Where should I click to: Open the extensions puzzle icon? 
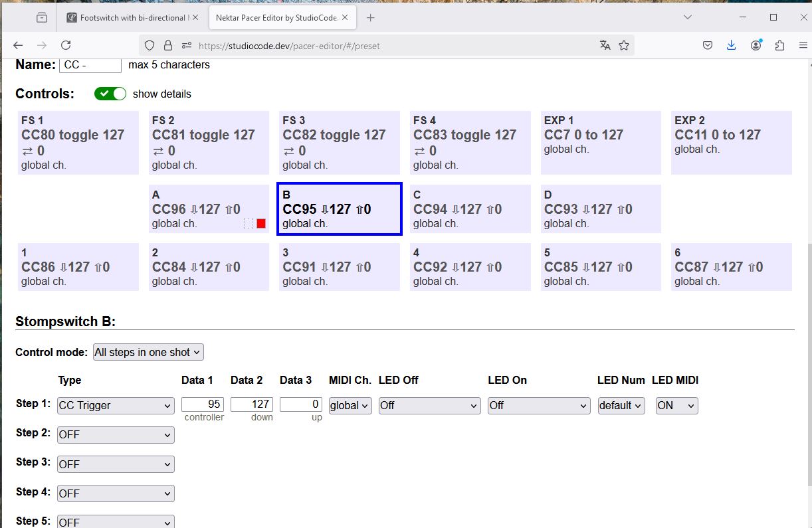pyautogui.click(x=779, y=45)
